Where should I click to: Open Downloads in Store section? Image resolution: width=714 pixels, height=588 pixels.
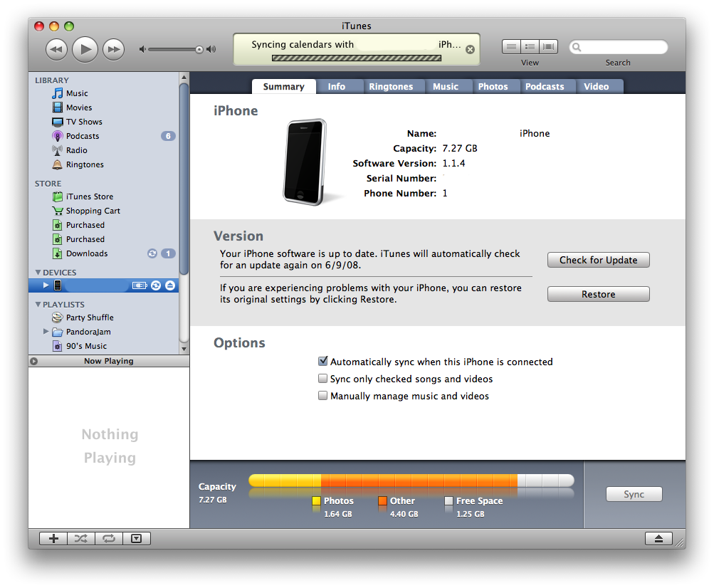tap(87, 253)
